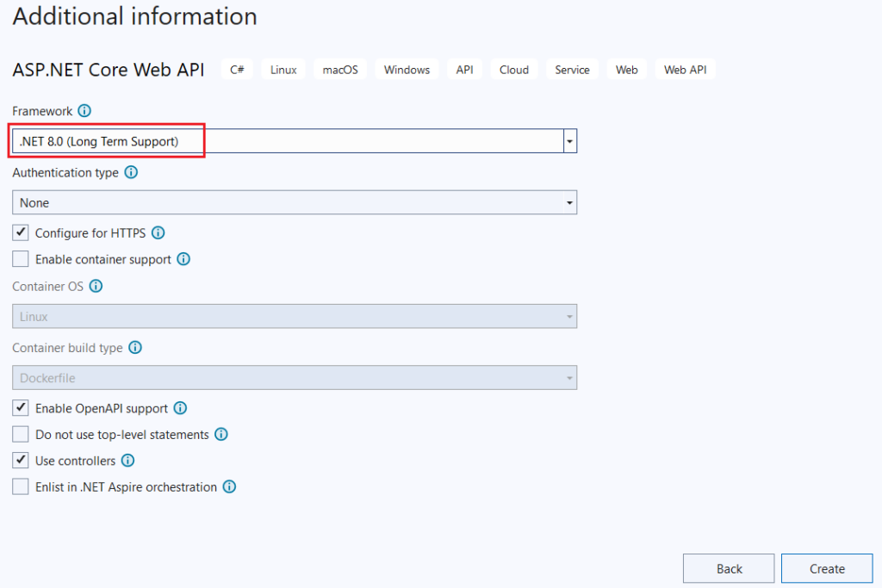Click info icon beside .NET Aspire orchestration
Image resolution: width=882 pixels, height=588 pixels.
[x=229, y=486]
